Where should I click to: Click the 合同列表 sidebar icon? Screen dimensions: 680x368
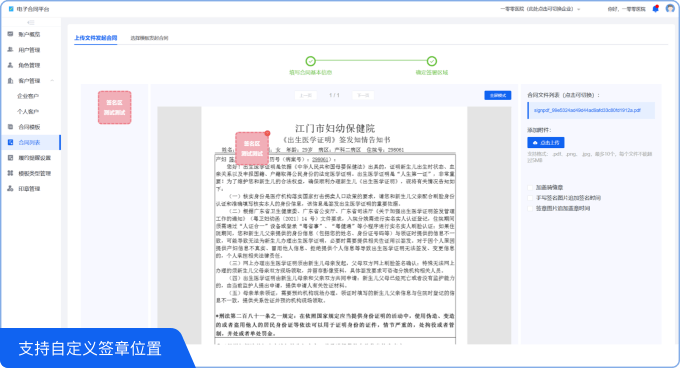(10, 142)
